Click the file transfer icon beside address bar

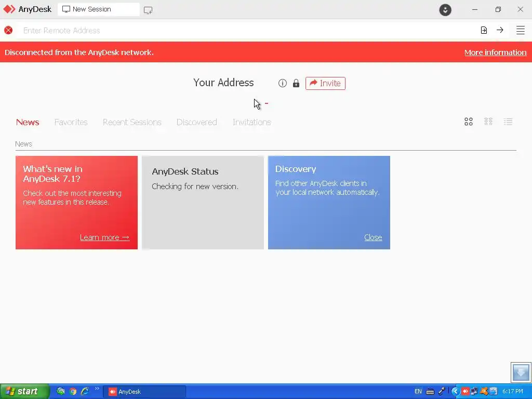click(484, 30)
